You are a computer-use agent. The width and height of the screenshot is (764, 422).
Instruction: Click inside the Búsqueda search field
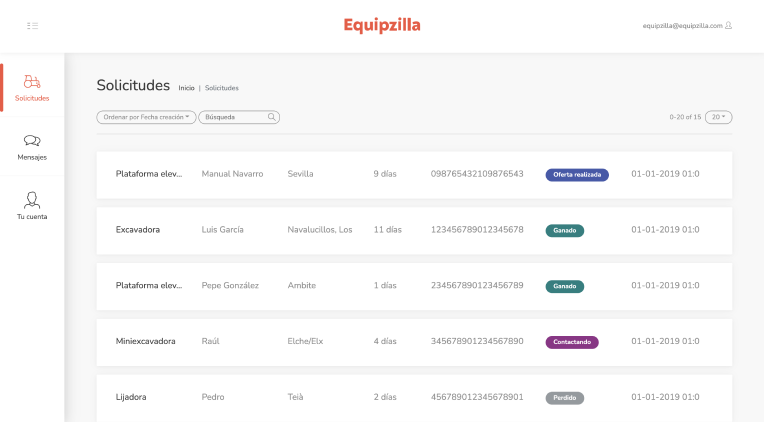point(232,117)
